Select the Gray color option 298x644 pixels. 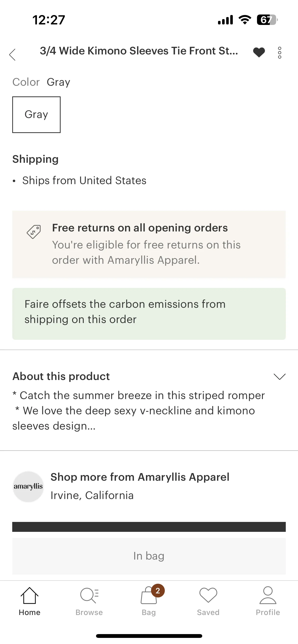coord(36,114)
